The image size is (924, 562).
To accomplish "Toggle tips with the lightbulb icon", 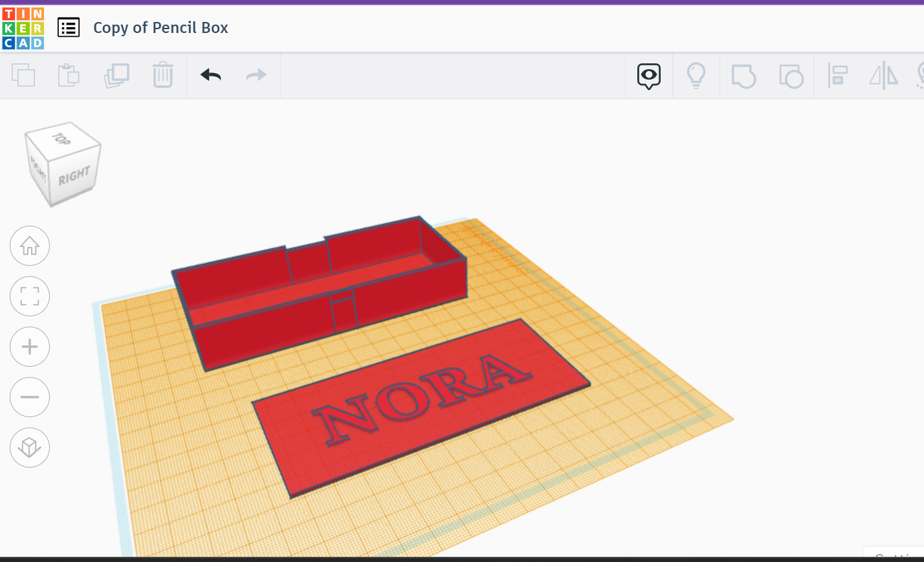I will (696, 75).
